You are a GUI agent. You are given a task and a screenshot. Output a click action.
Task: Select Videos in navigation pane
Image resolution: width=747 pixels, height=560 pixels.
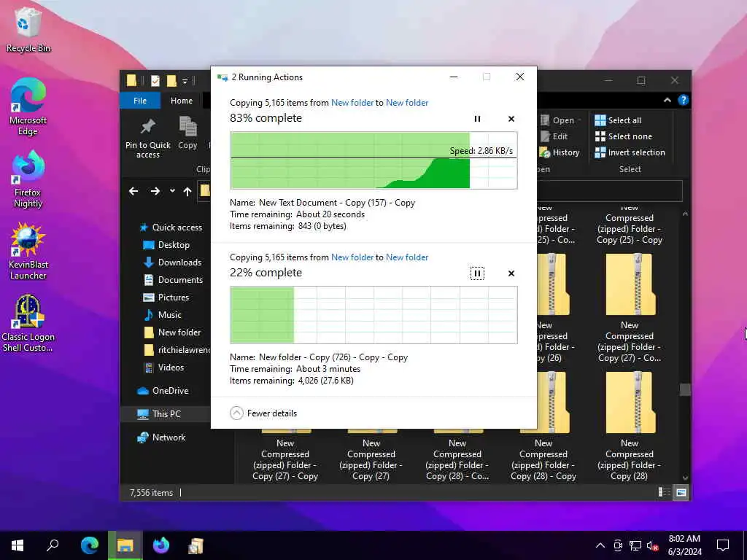[x=164, y=367]
